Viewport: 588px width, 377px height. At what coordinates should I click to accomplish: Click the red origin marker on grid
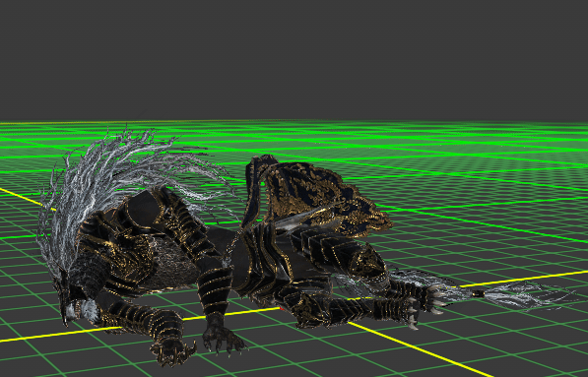pos(281,308)
